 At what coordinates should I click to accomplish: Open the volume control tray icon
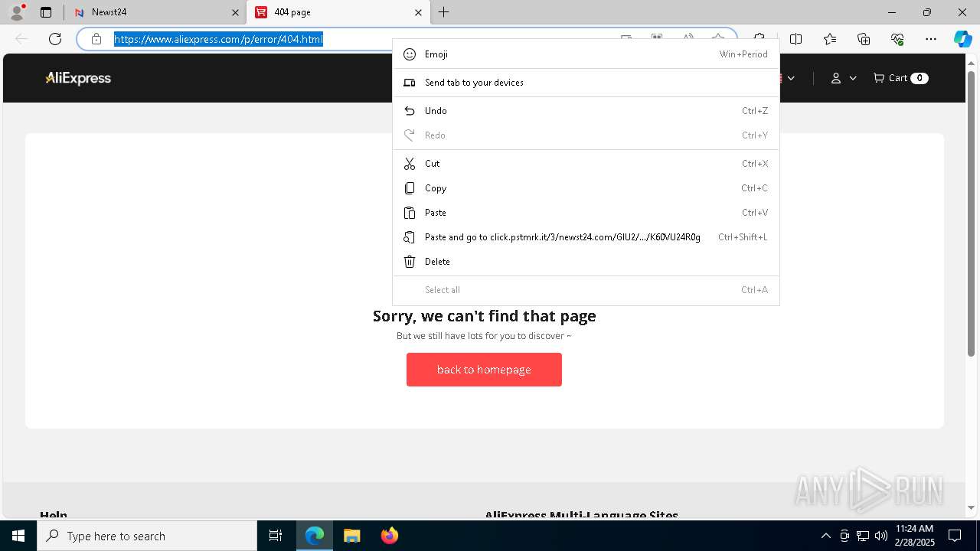coord(881,536)
